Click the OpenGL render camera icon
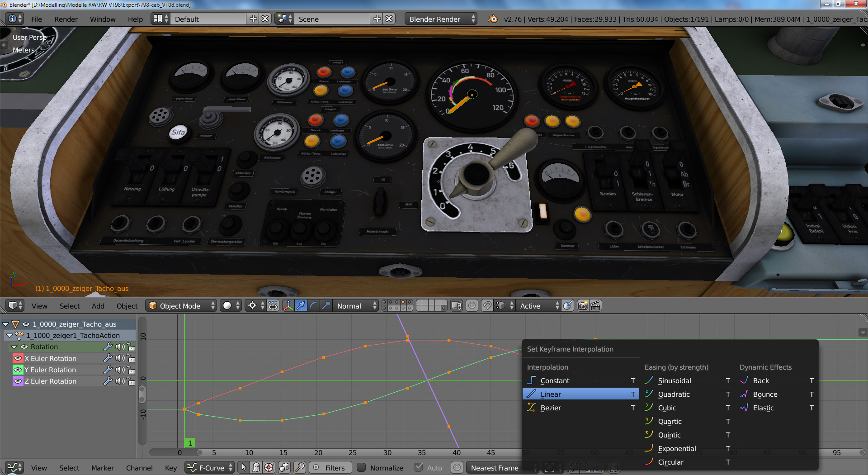Screen dimensions: 868x475 coord(583,306)
